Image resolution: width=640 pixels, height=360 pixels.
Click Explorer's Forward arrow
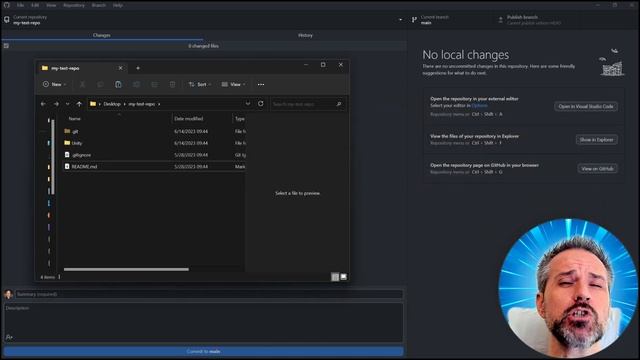[x=56, y=104]
